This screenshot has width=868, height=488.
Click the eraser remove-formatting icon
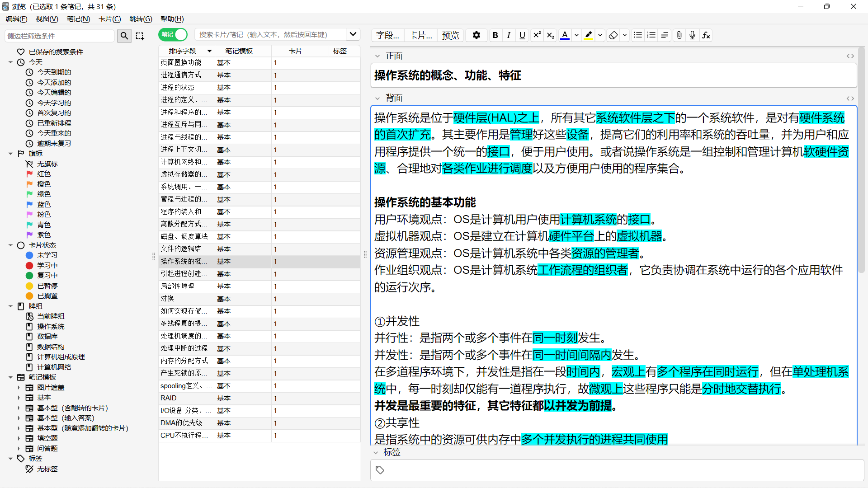tap(613, 35)
